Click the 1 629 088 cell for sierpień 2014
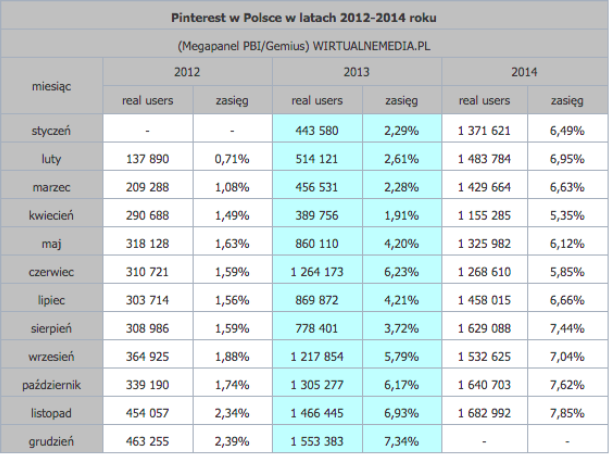610x456 pixels. click(x=484, y=327)
